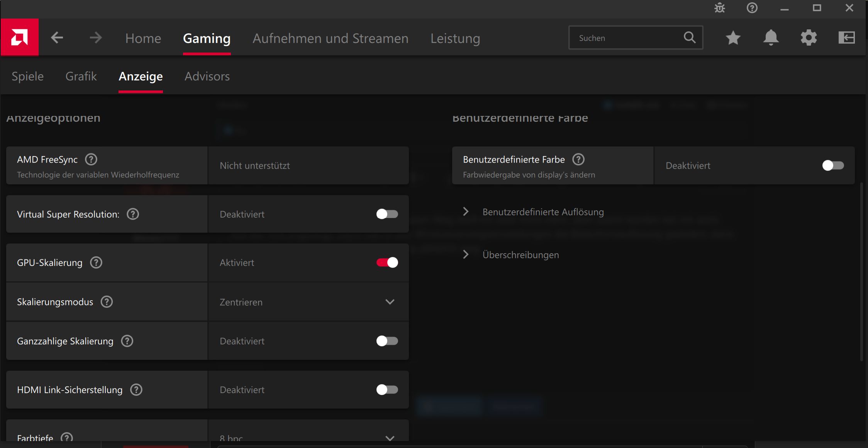Toggle the sidebar panel icon
Screen dimensions: 868x448
(846, 38)
